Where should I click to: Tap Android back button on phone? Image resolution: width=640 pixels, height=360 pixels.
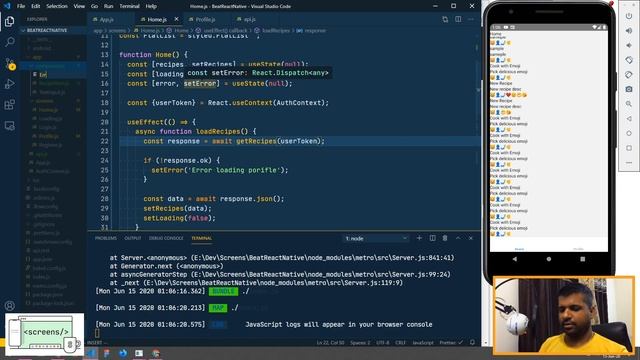(x=515, y=259)
